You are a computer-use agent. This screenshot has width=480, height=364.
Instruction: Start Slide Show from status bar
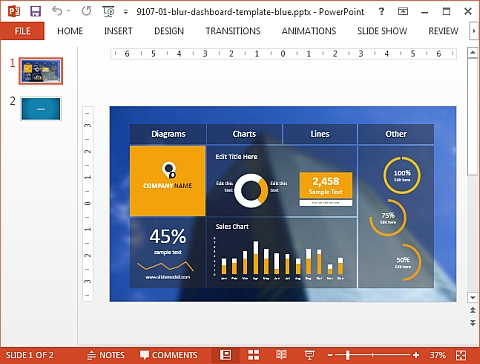tap(310, 355)
